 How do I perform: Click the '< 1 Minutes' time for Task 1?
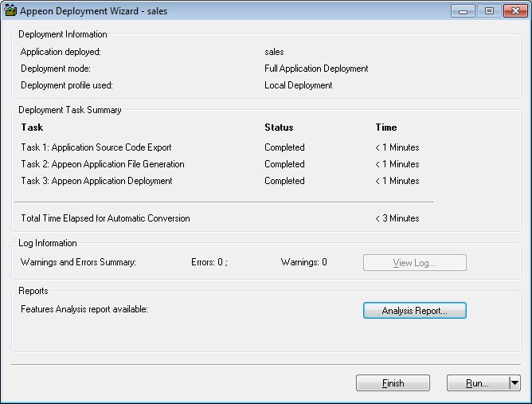(397, 147)
